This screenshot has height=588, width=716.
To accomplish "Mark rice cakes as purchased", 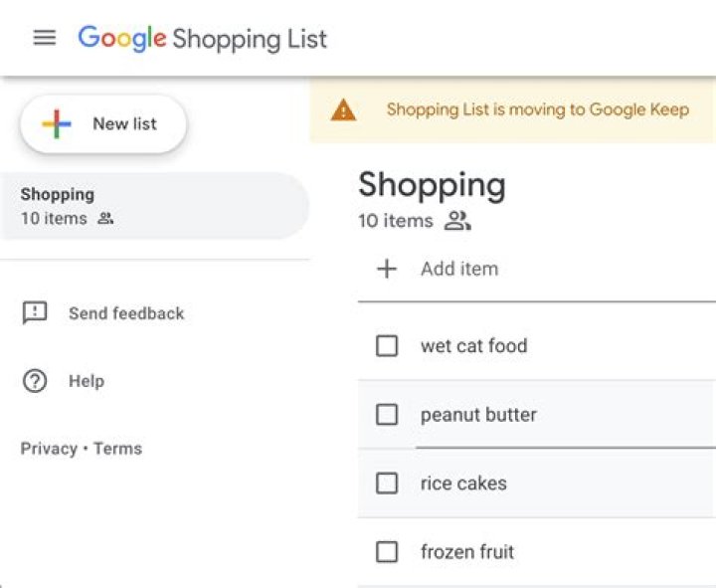I will click(x=387, y=484).
